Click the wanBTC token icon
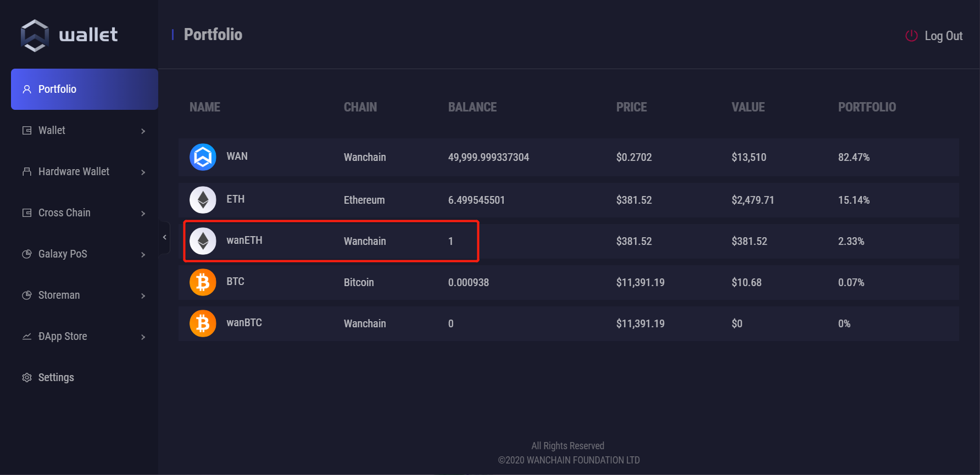Viewport: 980px width, 475px height. point(203,323)
